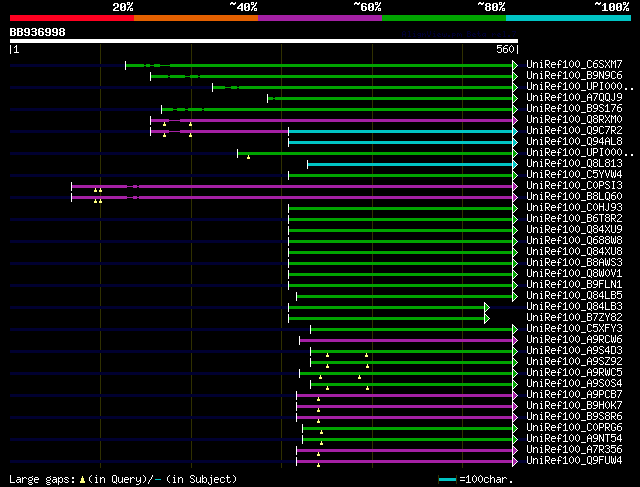
Task: Pick the UniRef100_A7R356 entry label
Action: click(574, 450)
